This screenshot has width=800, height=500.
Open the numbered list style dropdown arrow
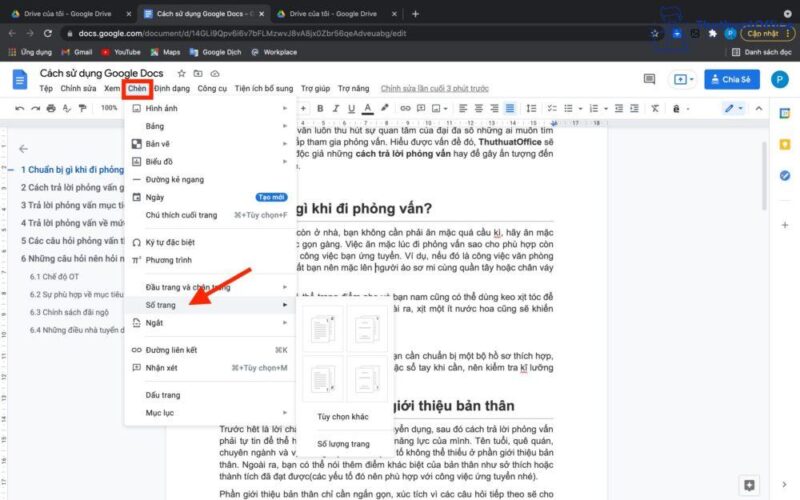606,109
